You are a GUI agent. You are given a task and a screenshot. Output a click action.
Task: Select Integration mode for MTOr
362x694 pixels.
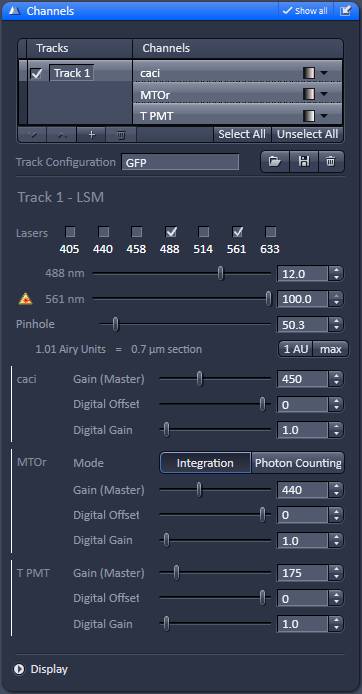[205, 463]
